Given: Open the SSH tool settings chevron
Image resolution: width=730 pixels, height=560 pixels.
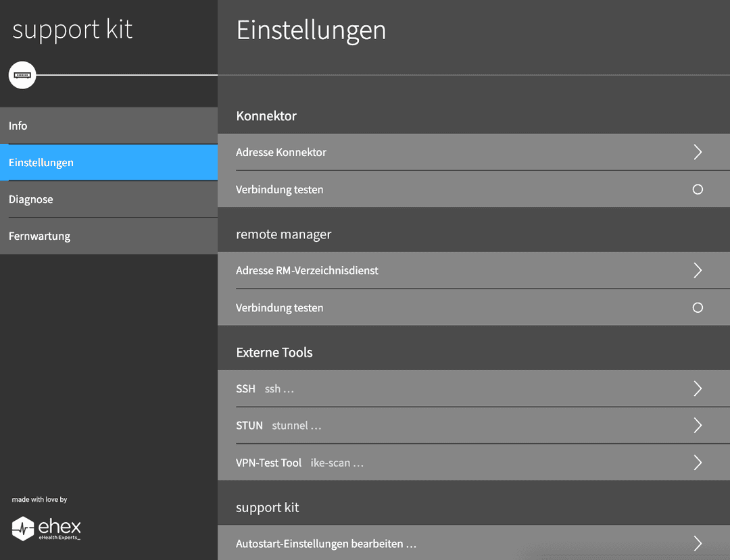Looking at the screenshot, I should [698, 388].
